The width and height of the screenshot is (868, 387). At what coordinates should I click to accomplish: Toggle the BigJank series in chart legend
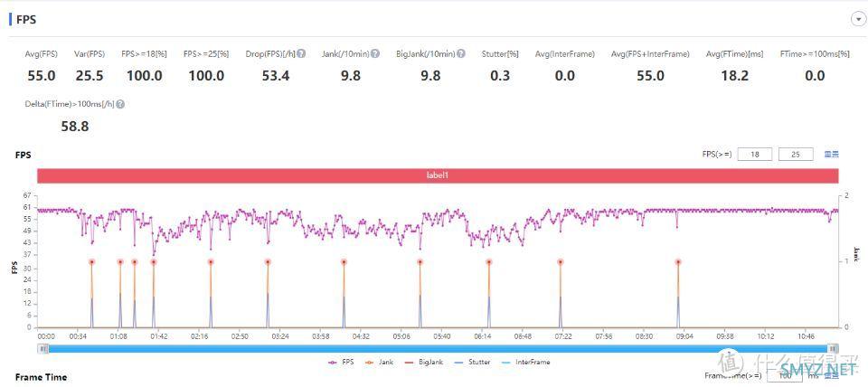(425, 362)
